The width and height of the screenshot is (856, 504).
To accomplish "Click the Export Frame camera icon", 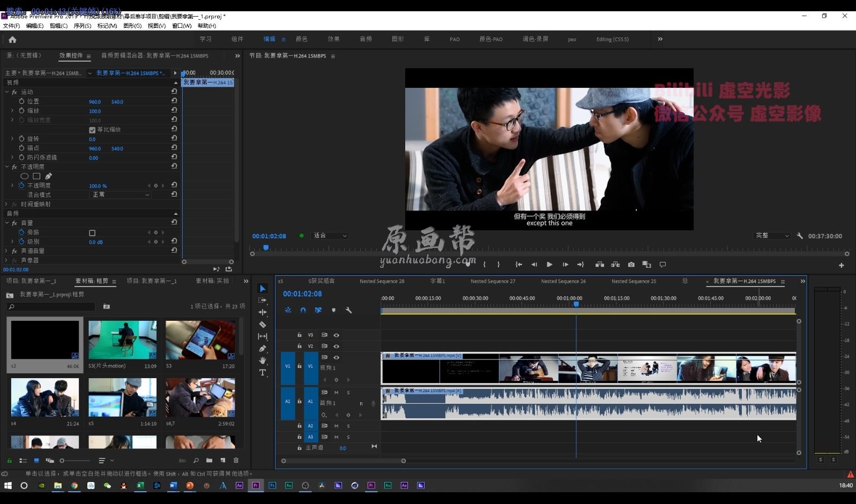I will [x=631, y=265].
